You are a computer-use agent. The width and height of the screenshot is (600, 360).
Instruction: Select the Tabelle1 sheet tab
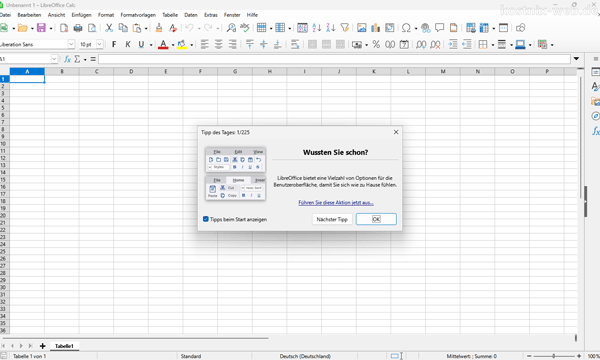point(64,346)
